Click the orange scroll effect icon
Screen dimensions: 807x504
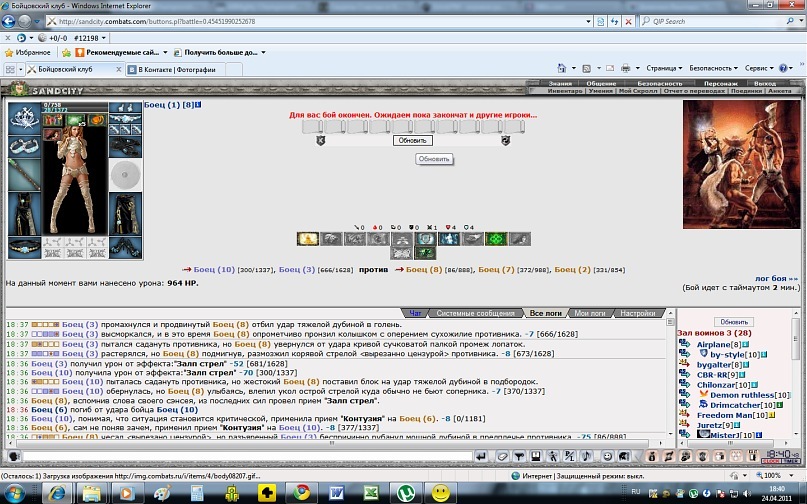(96, 120)
